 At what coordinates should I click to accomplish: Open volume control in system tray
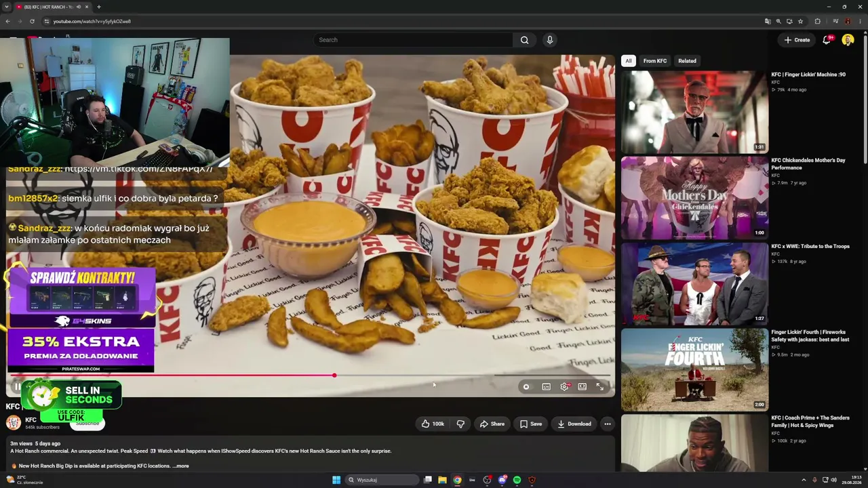pos(833,480)
